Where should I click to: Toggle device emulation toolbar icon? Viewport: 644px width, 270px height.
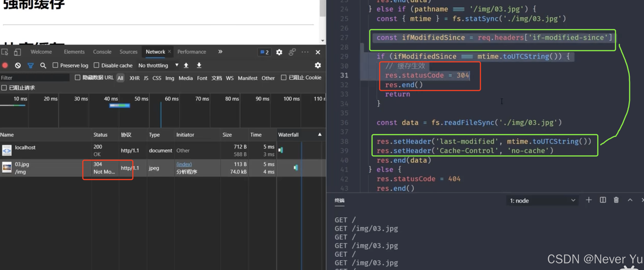click(x=17, y=52)
